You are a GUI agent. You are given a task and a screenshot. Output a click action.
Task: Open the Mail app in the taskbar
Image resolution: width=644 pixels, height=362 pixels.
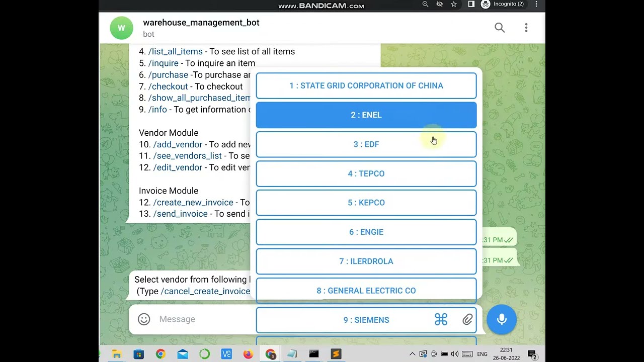tap(182, 354)
